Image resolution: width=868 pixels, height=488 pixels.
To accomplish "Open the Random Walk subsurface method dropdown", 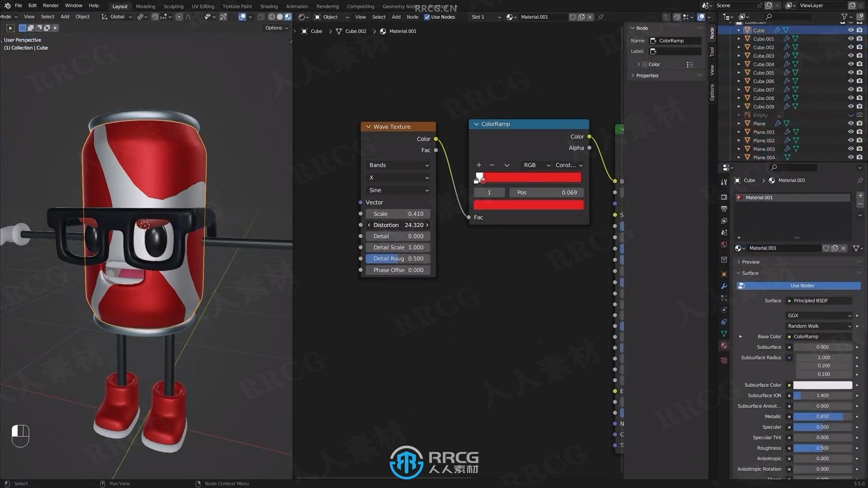I will 819,326.
